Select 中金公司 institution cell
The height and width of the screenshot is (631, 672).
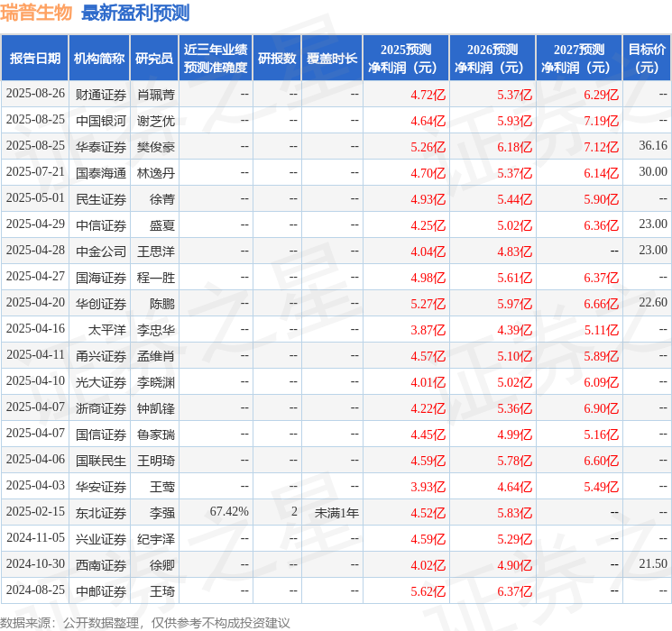101,251
